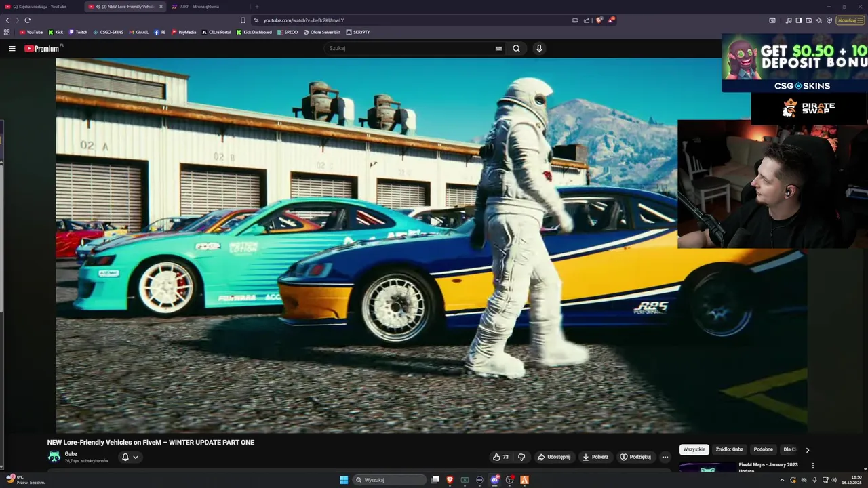
Task: Click the magnifier search button on YouTube
Action: 516,48
